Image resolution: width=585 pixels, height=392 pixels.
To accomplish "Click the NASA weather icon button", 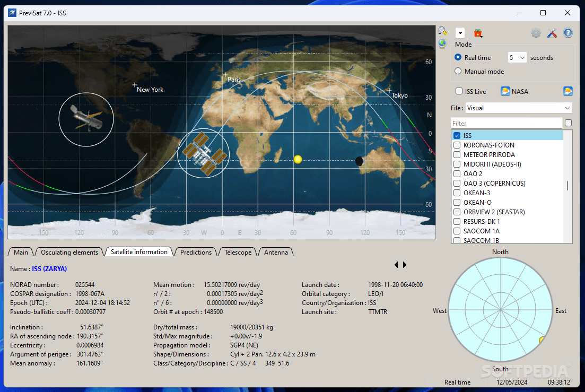I will point(505,91).
